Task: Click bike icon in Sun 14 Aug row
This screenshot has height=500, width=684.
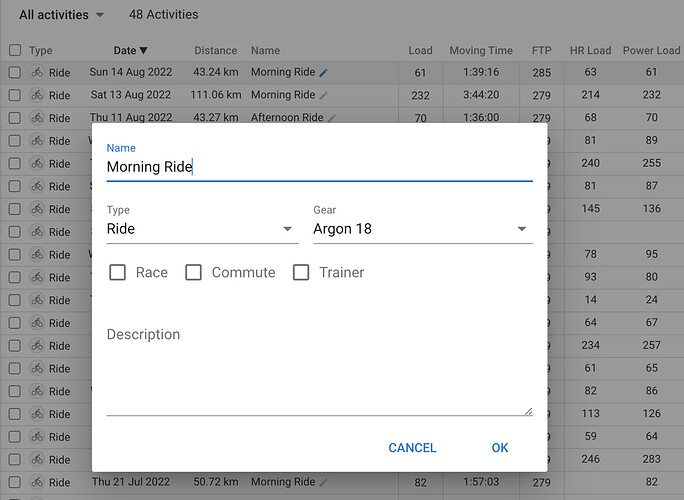Action: [x=37, y=72]
